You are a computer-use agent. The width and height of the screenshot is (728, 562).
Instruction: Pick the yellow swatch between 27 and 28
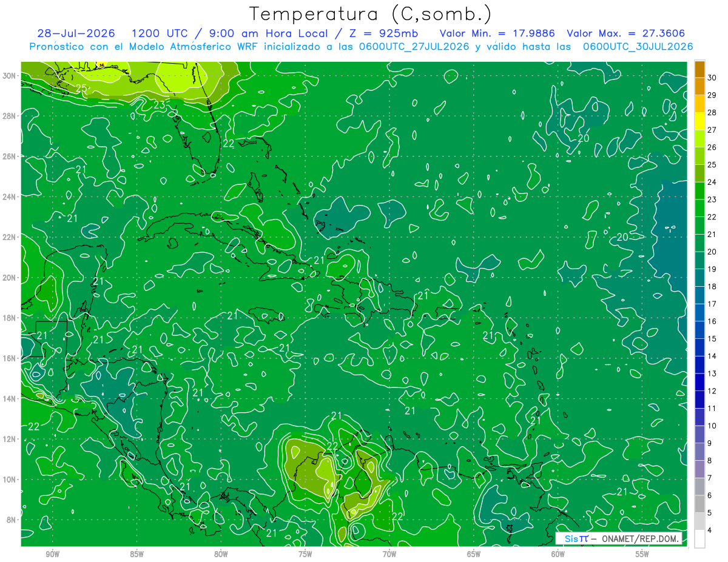(x=699, y=121)
